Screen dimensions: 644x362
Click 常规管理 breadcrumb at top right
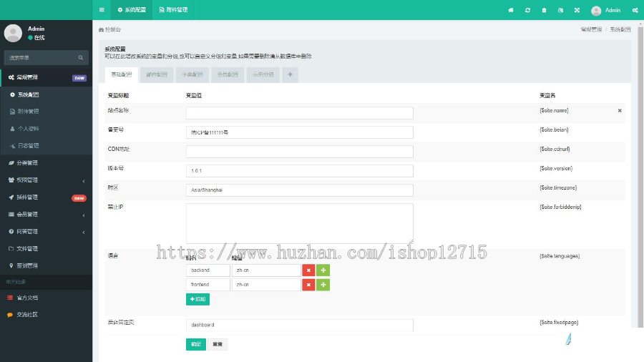tap(591, 29)
